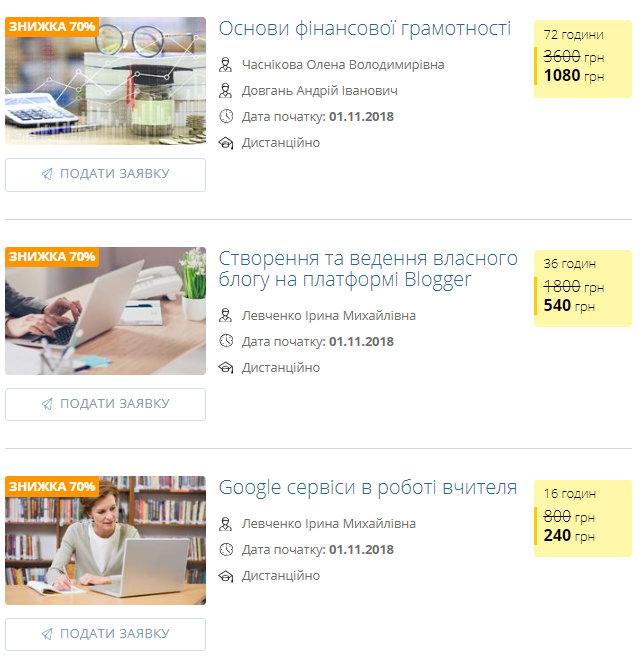This screenshot has height=666, width=642.
Task: Apply for the Google services course
Action: coord(105,635)
